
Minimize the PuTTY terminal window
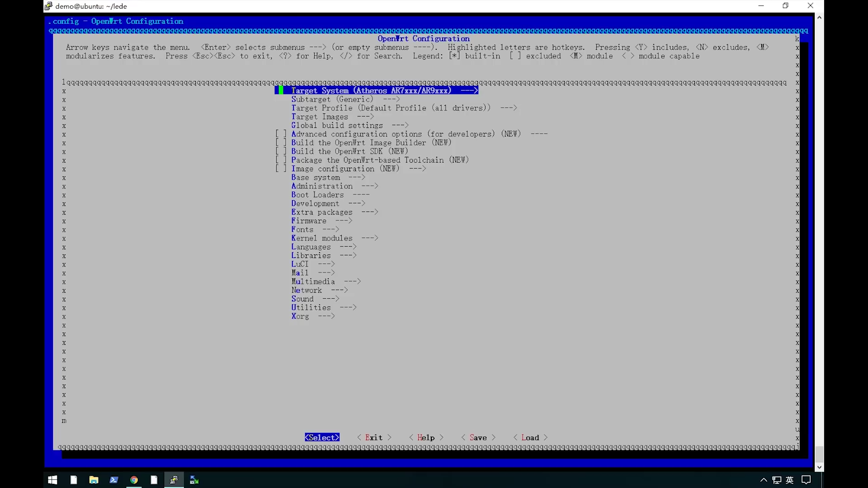click(x=761, y=6)
